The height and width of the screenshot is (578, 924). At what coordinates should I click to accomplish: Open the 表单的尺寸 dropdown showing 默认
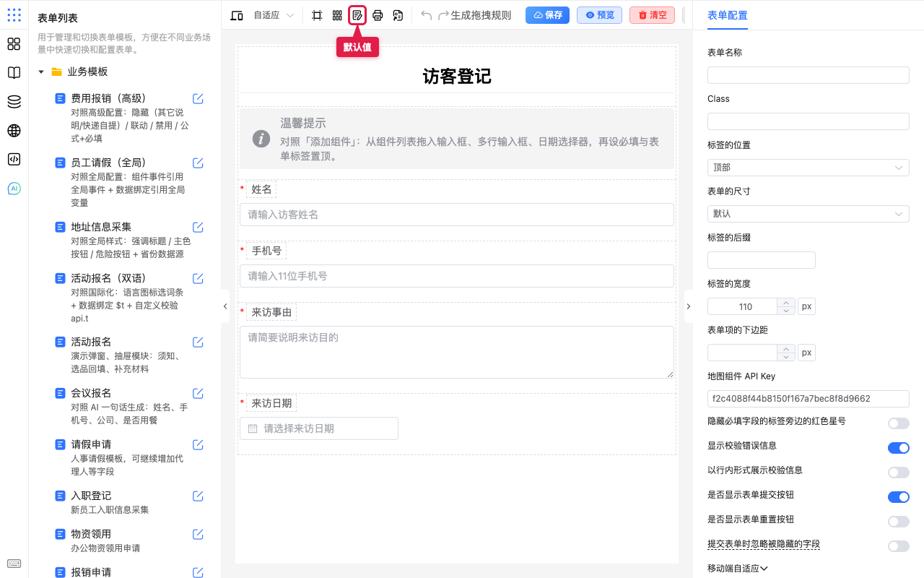click(x=808, y=214)
